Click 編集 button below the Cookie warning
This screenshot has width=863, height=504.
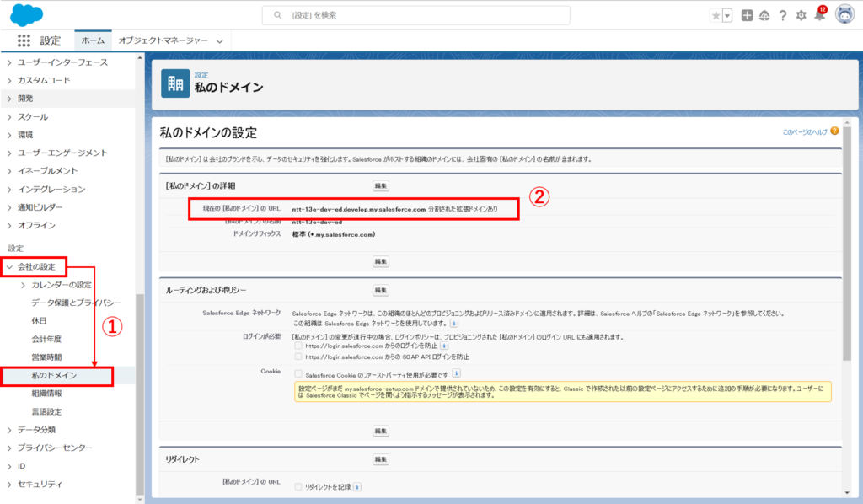[381, 431]
